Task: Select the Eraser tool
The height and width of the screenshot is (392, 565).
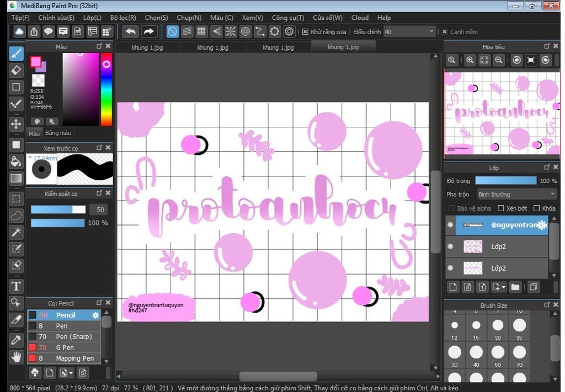Action: [16, 70]
